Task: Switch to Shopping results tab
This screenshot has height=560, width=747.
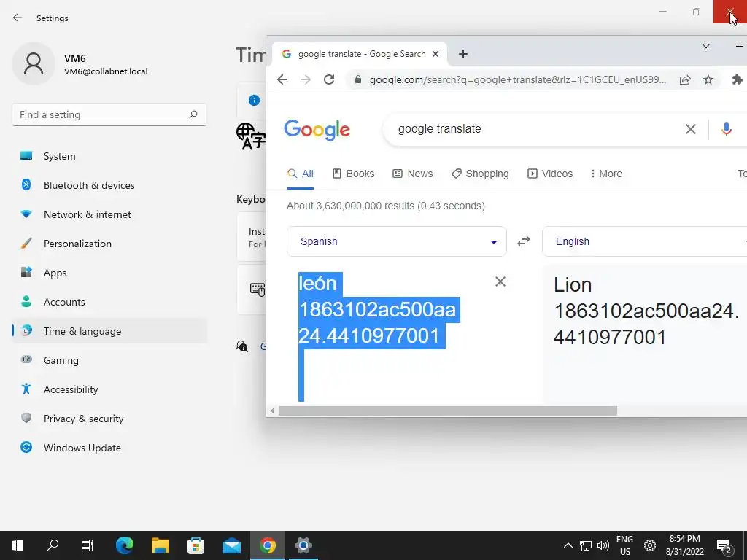Action: (x=480, y=174)
